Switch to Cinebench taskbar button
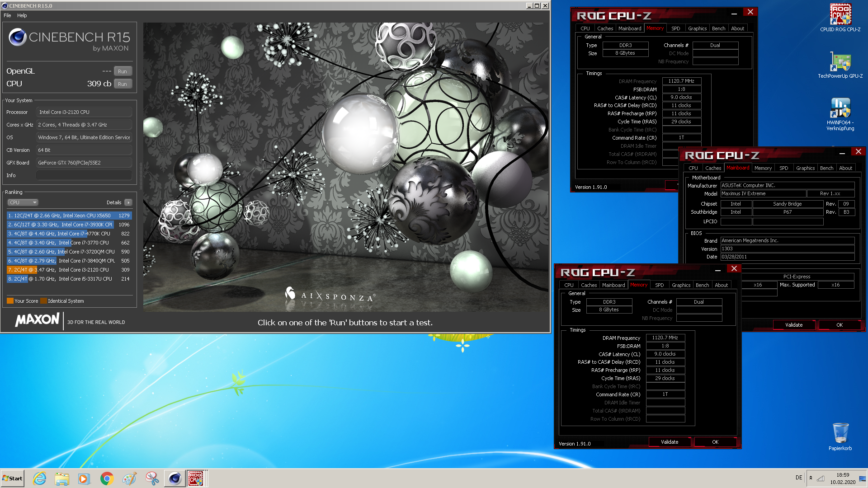 (x=175, y=479)
